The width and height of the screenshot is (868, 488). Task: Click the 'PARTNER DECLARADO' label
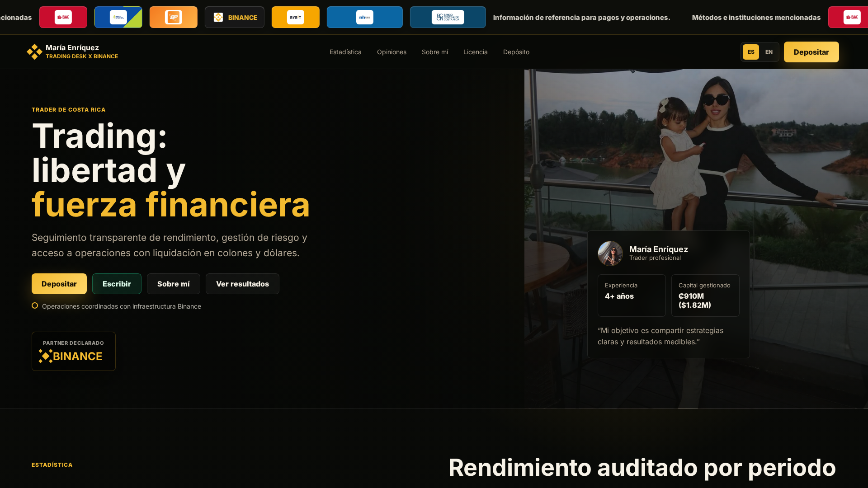(73, 343)
